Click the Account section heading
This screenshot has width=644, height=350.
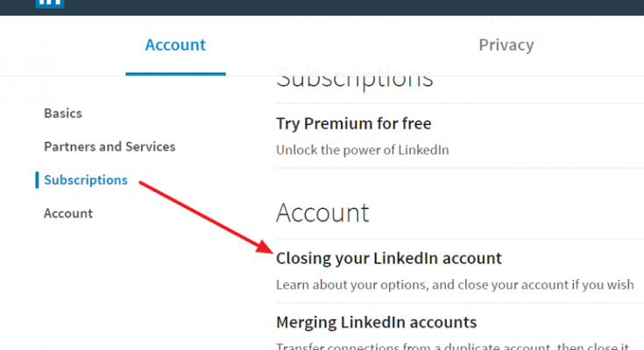[x=322, y=213]
